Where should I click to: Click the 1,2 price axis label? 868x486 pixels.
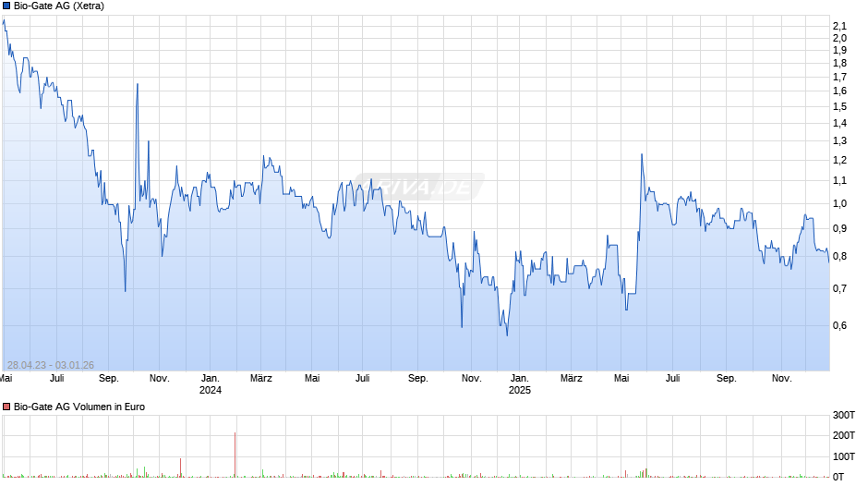pyautogui.click(x=839, y=160)
